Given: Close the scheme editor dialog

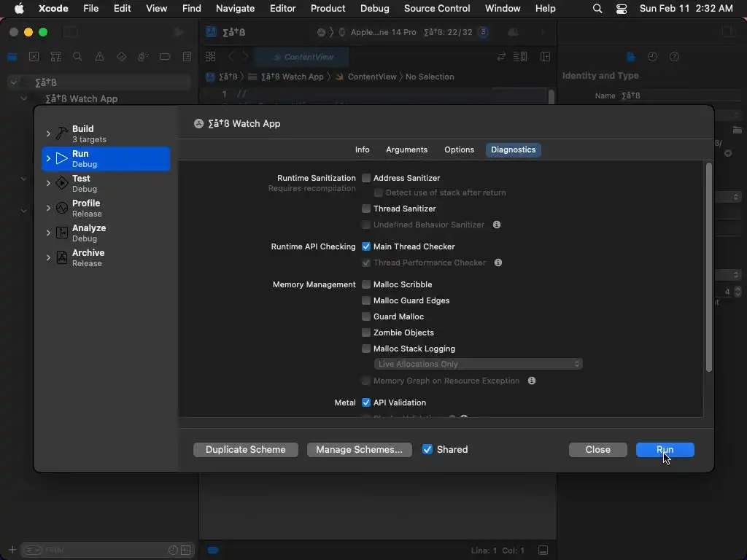Looking at the screenshot, I should point(598,450).
